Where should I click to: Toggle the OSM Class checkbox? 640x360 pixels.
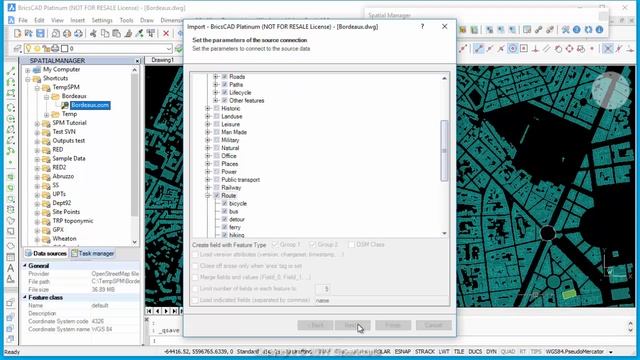(x=351, y=244)
